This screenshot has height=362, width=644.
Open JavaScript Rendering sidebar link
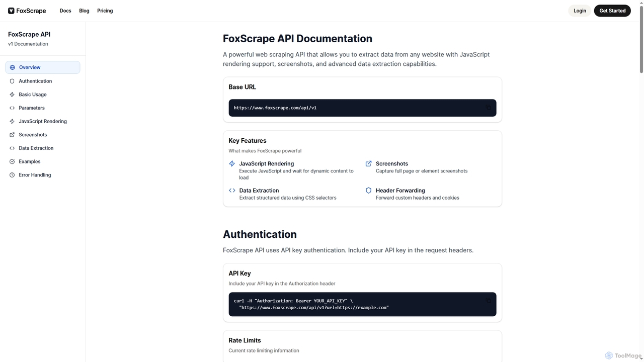coord(43,121)
